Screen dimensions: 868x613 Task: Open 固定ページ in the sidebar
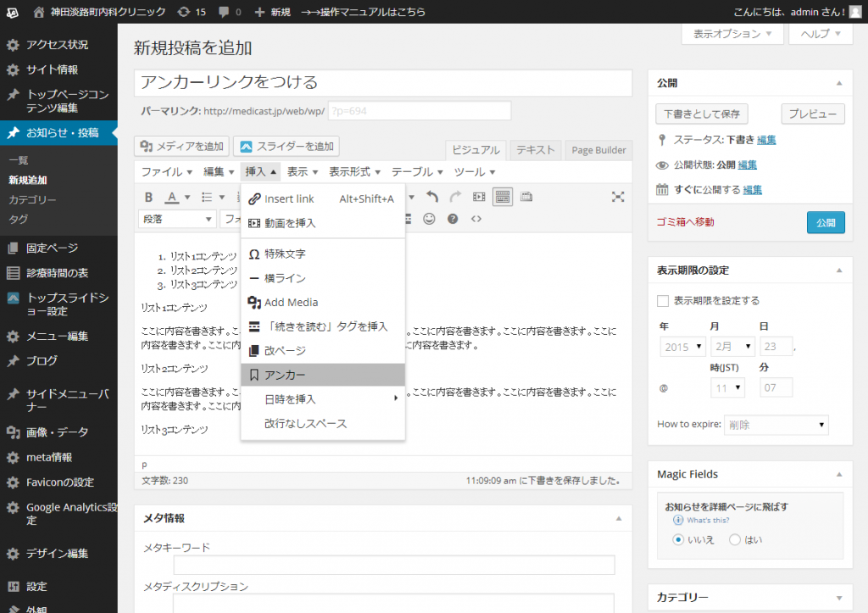coord(58,248)
